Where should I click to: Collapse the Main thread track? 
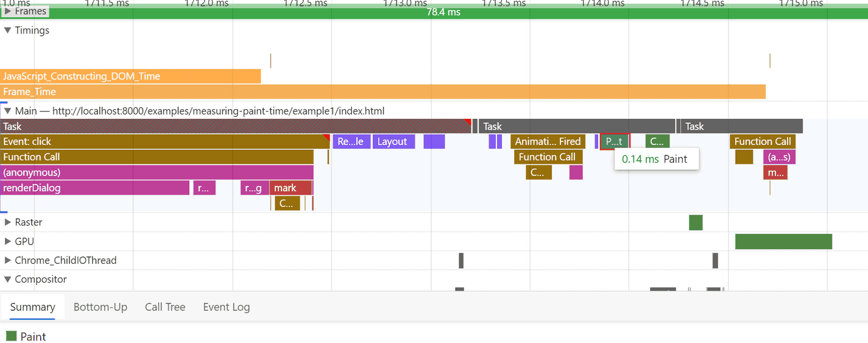pos(8,111)
